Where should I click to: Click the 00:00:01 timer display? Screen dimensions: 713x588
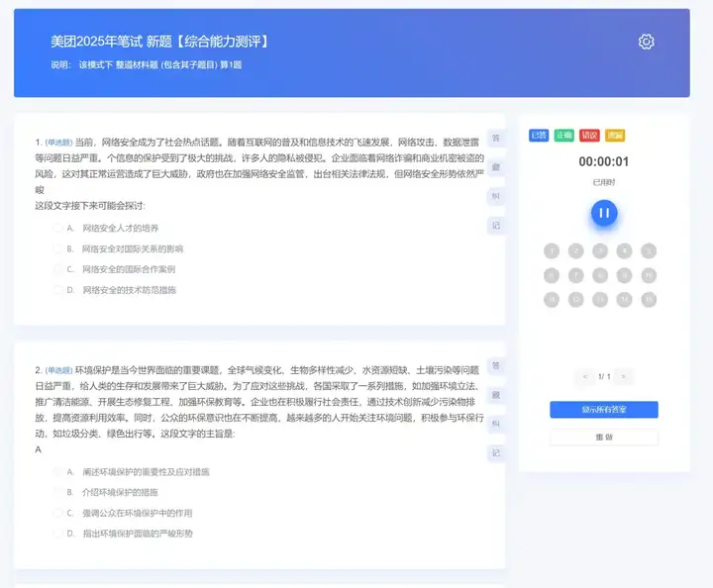tap(604, 161)
